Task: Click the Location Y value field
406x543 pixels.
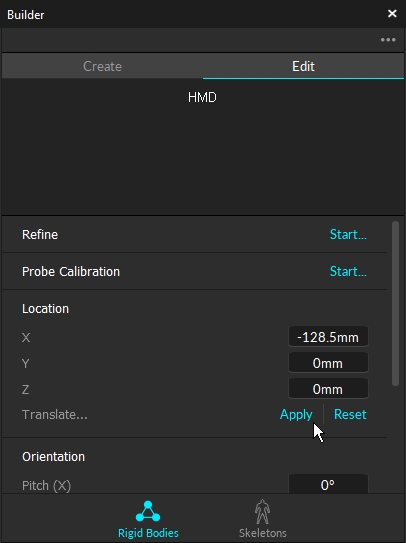Action: 328,363
